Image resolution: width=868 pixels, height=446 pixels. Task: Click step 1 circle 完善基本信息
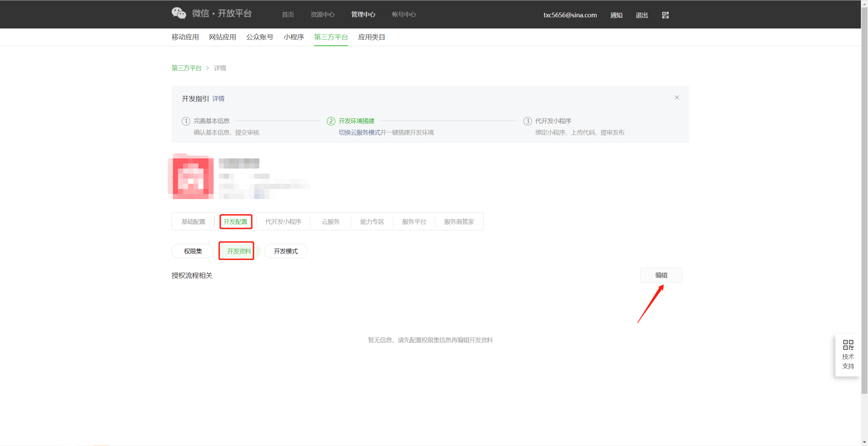click(186, 121)
